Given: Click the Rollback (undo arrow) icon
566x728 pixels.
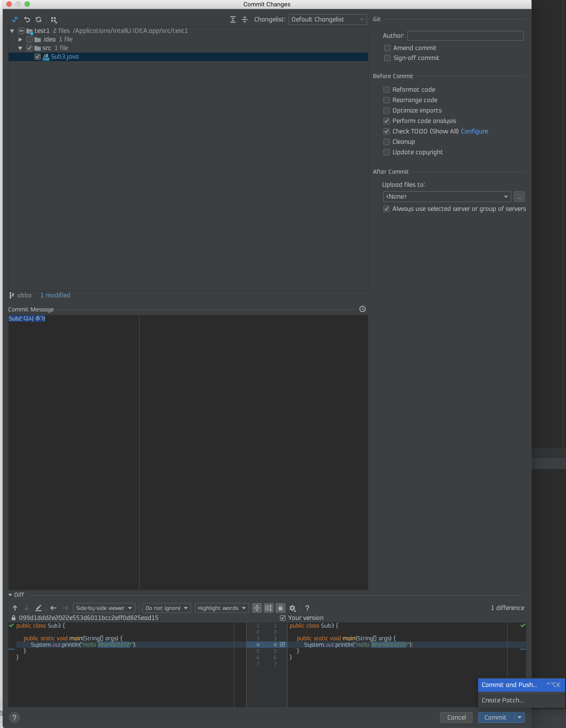Looking at the screenshot, I should point(27,20).
